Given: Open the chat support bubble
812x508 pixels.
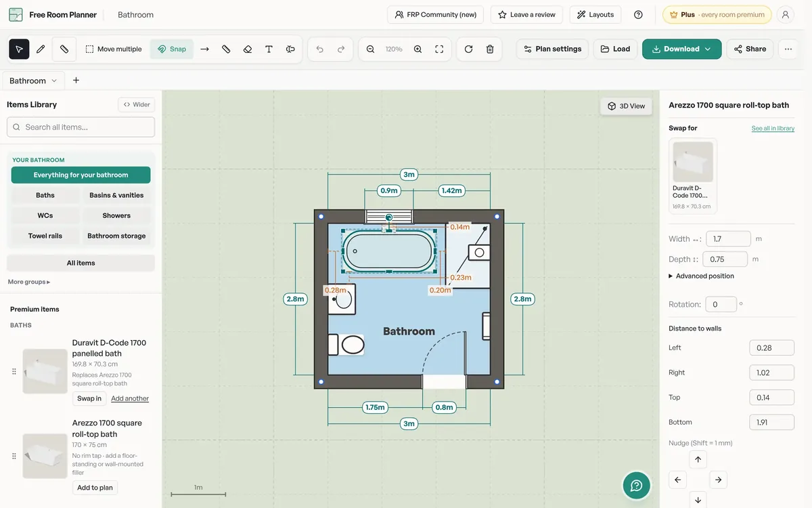Looking at the screenshot, I should (x=636, y=485).
